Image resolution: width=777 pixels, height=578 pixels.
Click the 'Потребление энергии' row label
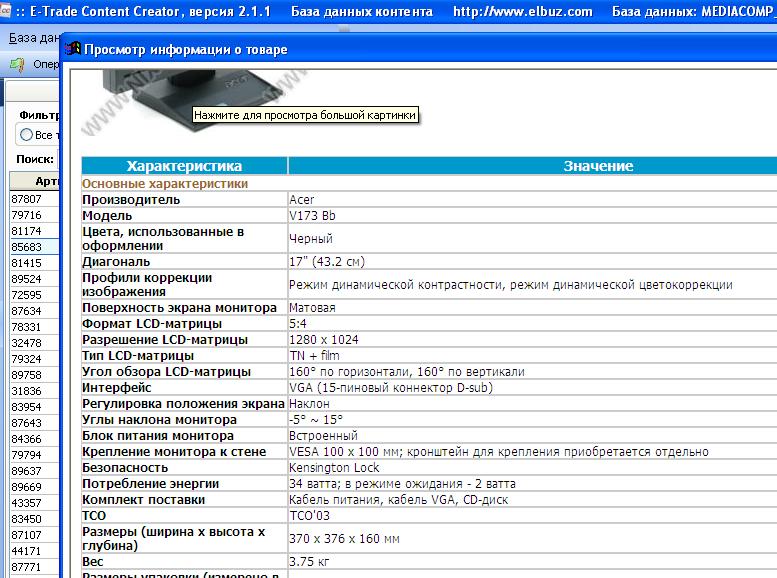tap(151, 483)
